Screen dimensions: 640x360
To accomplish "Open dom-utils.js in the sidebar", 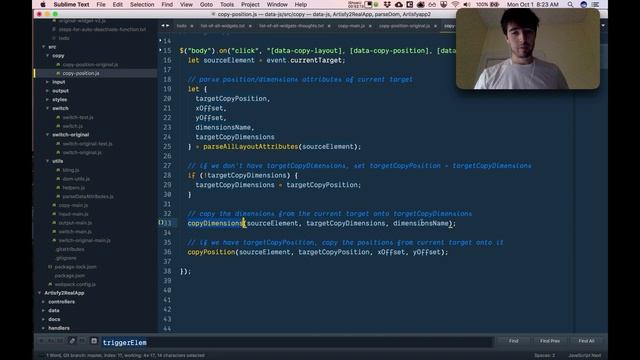I will point(76,179).
